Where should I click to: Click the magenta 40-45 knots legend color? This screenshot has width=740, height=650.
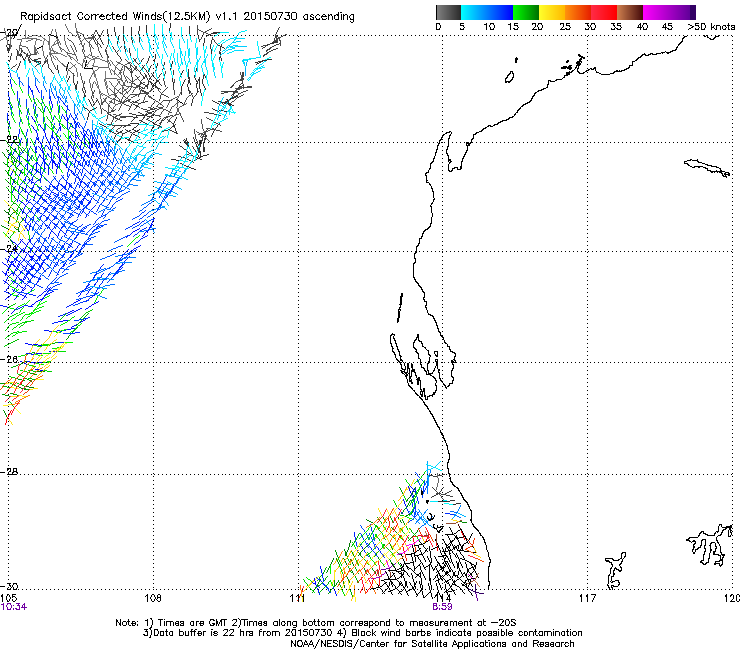pyautogui.click(x=656, y=12)
